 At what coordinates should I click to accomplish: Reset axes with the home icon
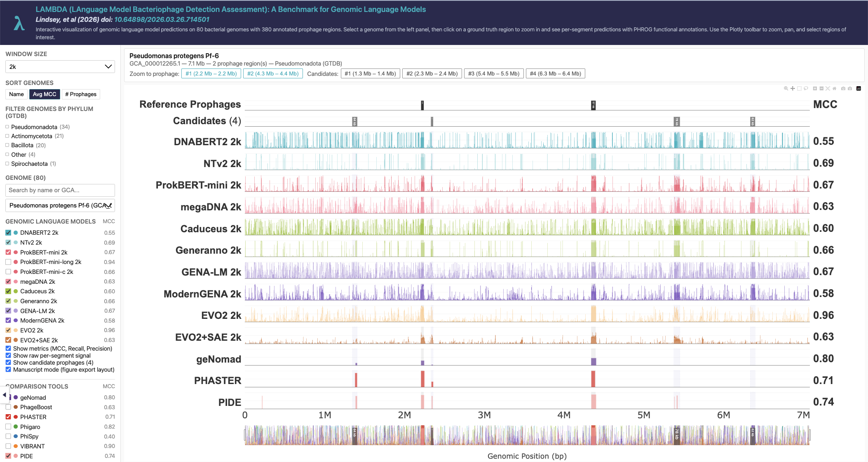click(834, 88)
